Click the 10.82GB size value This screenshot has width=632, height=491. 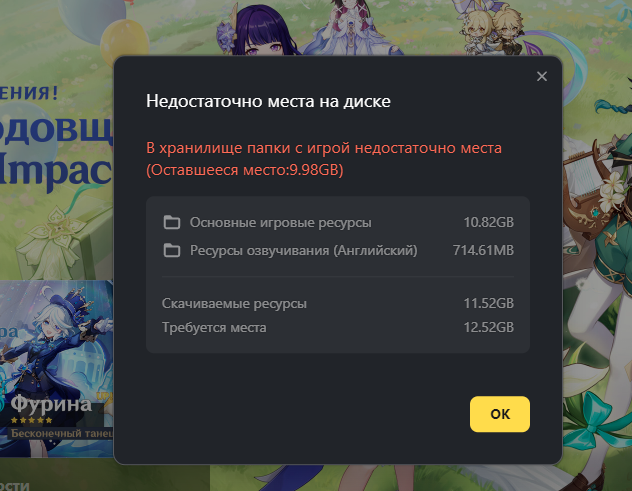point(489,222)
